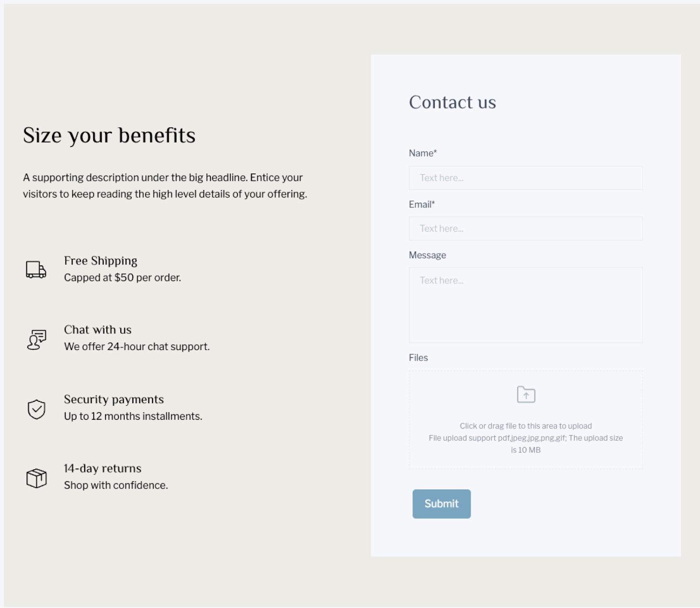The height and width of the screenshot is (608, 700).
Task: Click the delivery truck icon
Action: 36,270
